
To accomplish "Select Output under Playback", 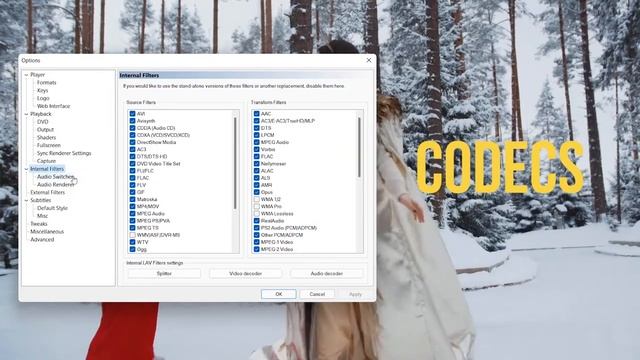I will [x=45, y=130].
